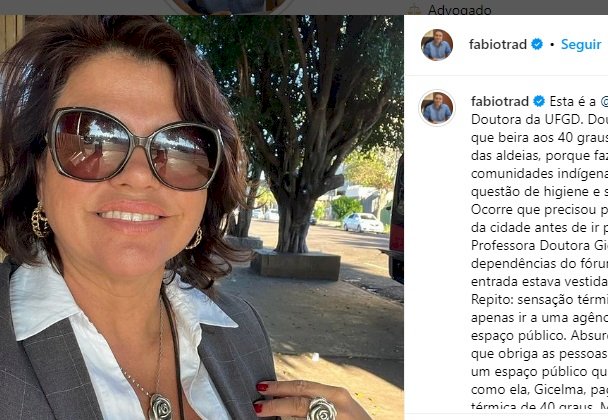608x420 pixels.
Task: Click the sunglasses in the selfie photo
Action: click(x=135, y=149)
